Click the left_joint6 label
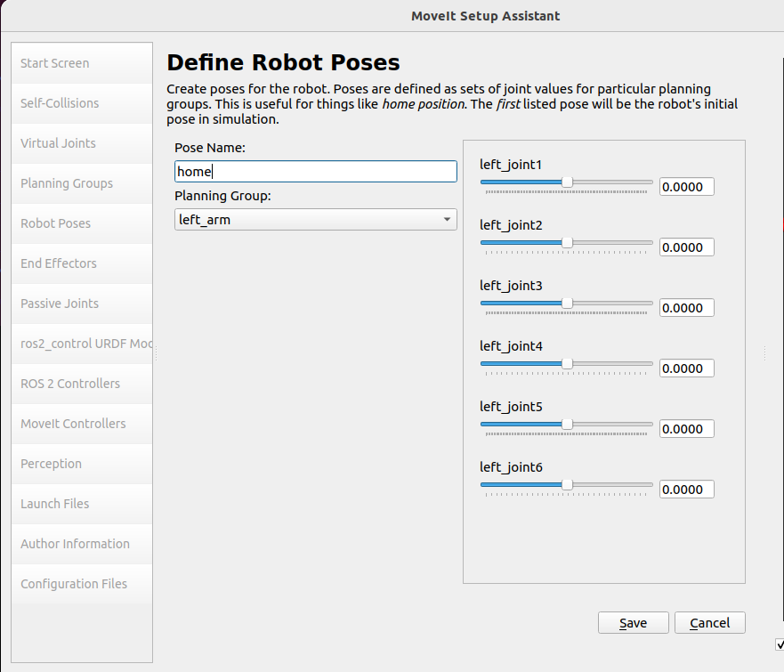 (x=511, y=467)
